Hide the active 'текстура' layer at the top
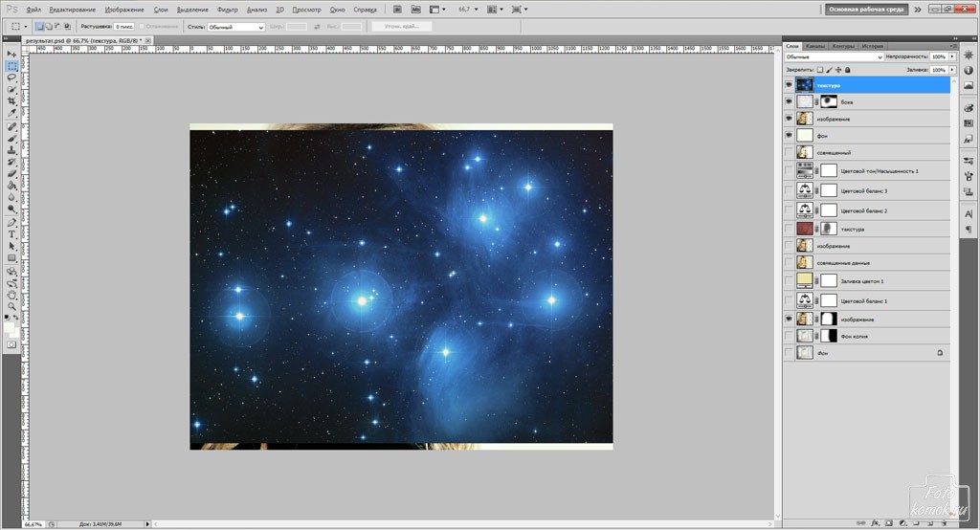Image resolution: width=980 pixels, height=530 pixels. pyautogui.click(x=788, y=85)
